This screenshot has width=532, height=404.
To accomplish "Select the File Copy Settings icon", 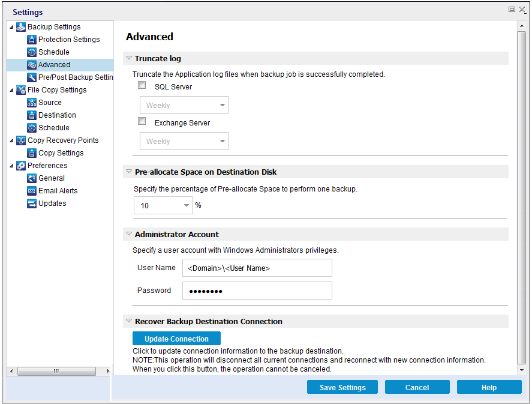I will [22, 89].
